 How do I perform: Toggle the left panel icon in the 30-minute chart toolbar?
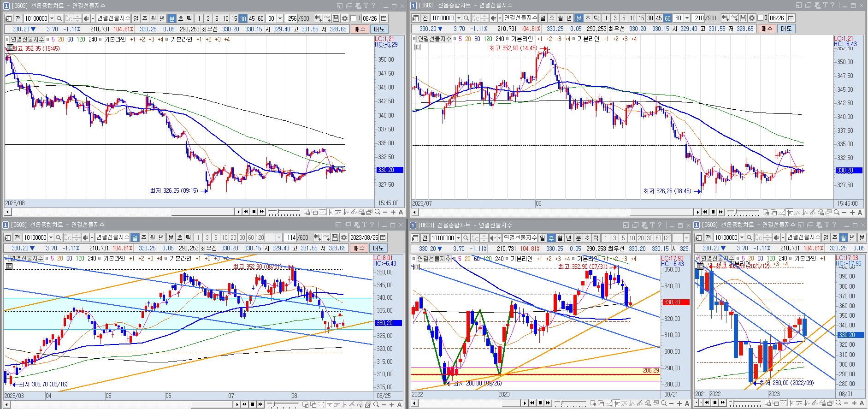point(8,18)
